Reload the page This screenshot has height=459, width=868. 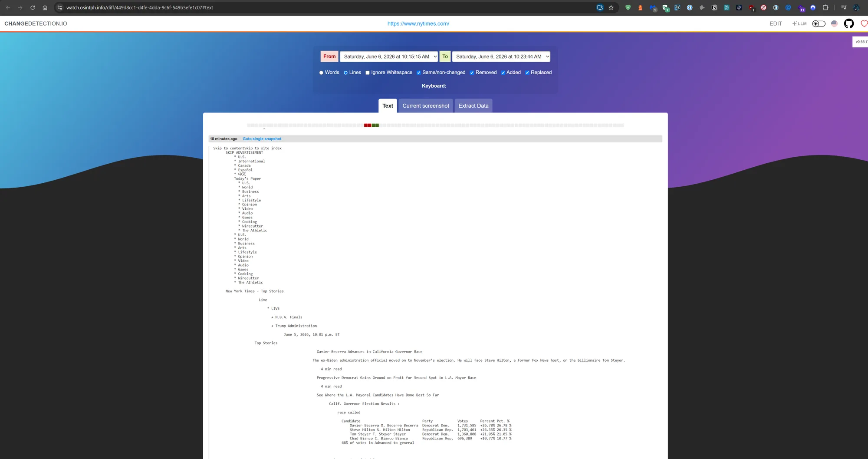pyautogui.click(x=33, y=7)
